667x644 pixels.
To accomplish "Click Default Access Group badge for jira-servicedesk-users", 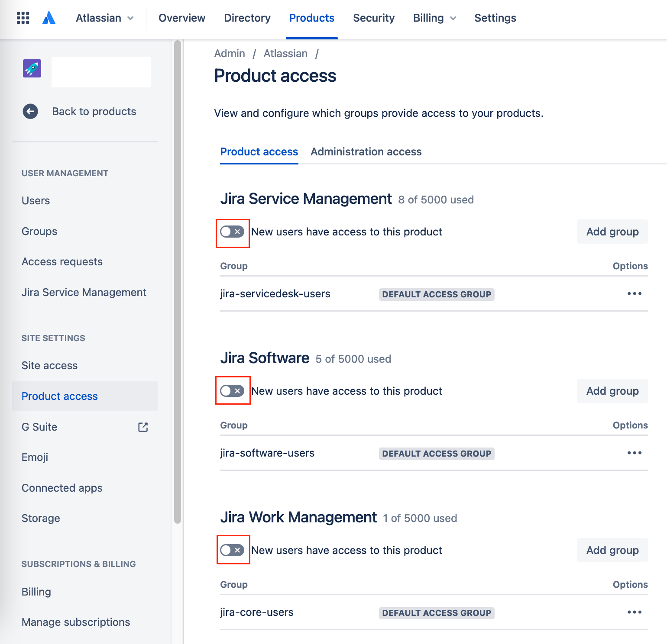I will (x=437, y=294).
